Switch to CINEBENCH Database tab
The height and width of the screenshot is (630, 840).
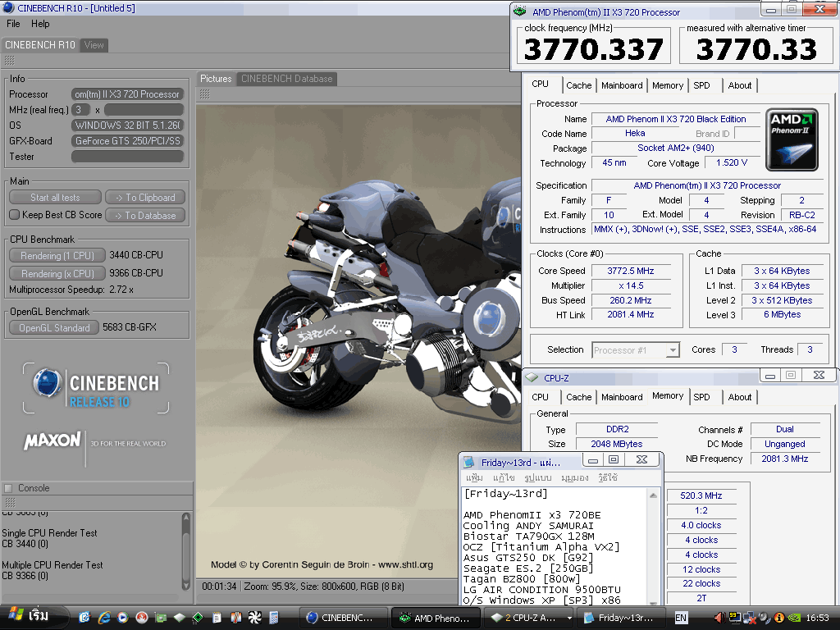(x=286, y=79)
